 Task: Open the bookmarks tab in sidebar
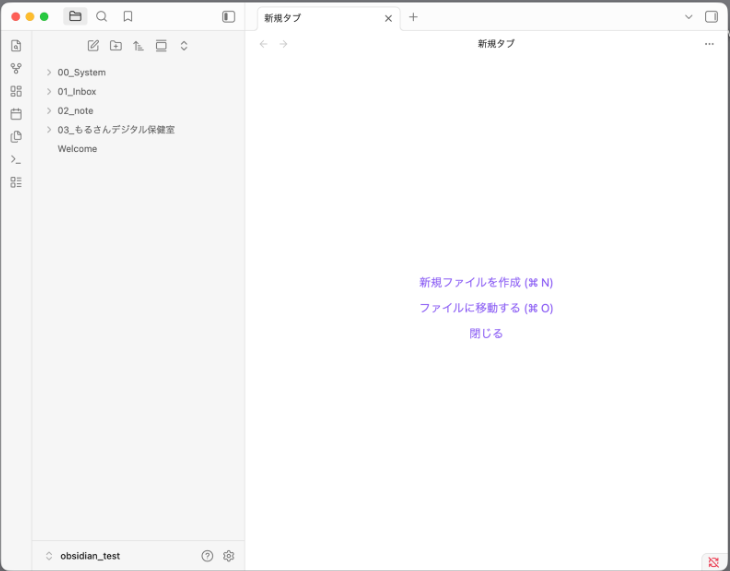point(128,17)
